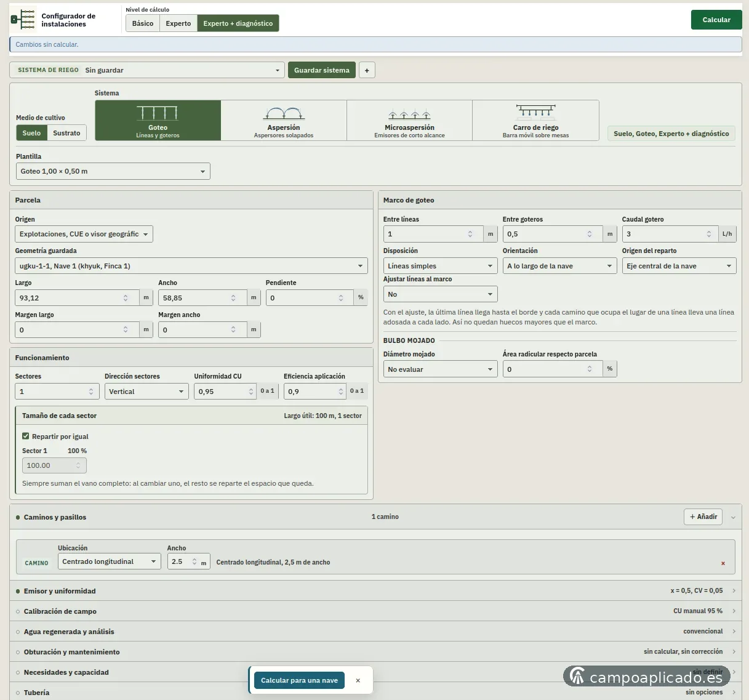749x700 pixels.
Task: Click the camino Ancho stepper arrows
Action: coord(194,561)
